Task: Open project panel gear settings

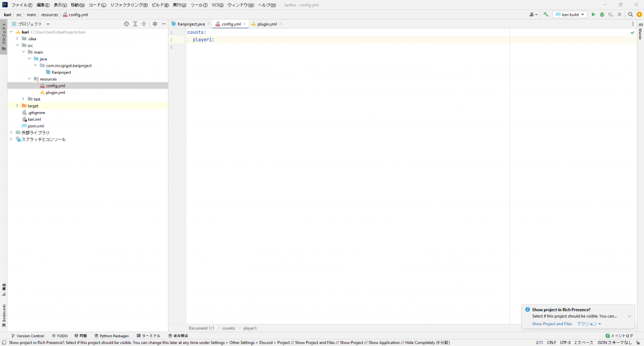Action: click(x=155, y=24)
